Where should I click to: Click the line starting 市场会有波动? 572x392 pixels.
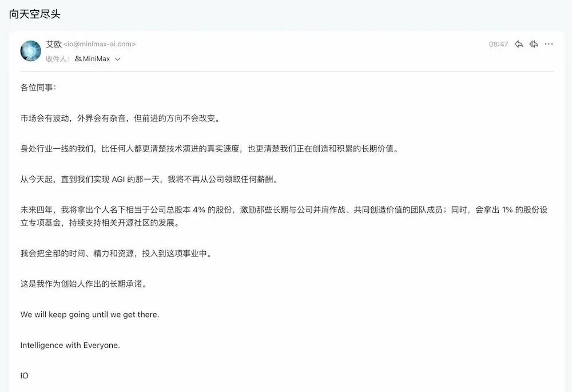click(121, 118)
